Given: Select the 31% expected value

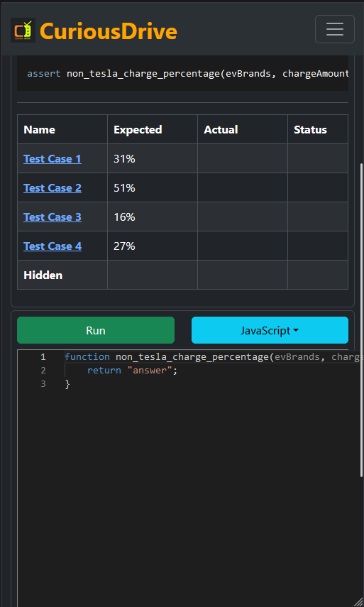Looking at the screenshot, I should click(124, 159).
